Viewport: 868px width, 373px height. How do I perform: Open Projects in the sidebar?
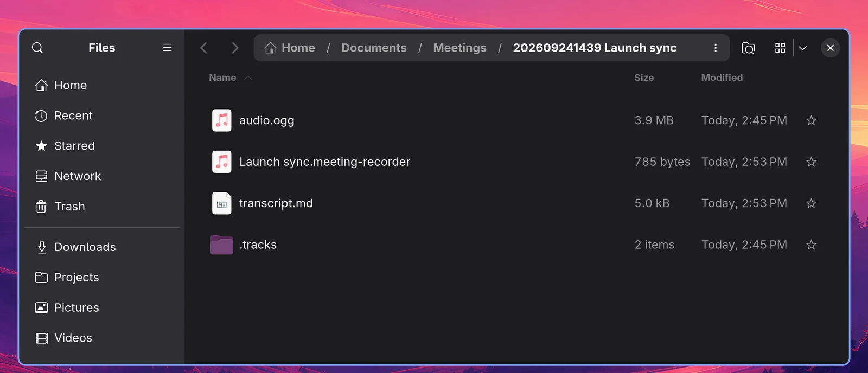102,277
